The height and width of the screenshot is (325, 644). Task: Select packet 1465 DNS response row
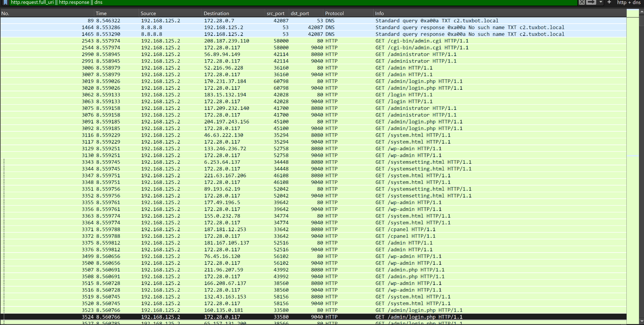click(313, 34)
